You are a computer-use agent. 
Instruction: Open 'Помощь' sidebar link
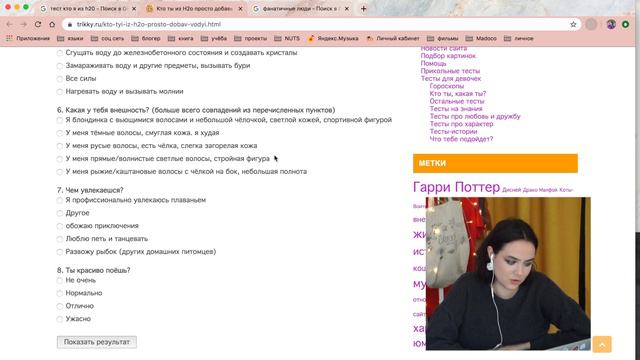click(x=433, y=63)
